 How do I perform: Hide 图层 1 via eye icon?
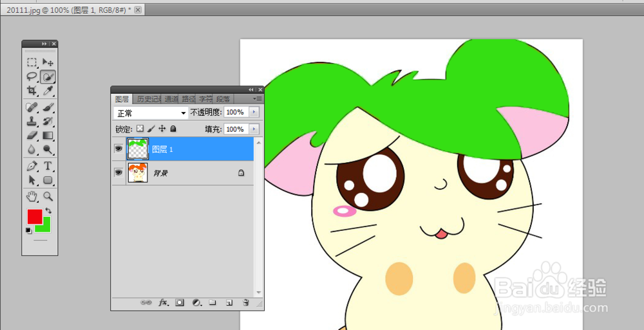pyautogui.click(x=118, y=149)
